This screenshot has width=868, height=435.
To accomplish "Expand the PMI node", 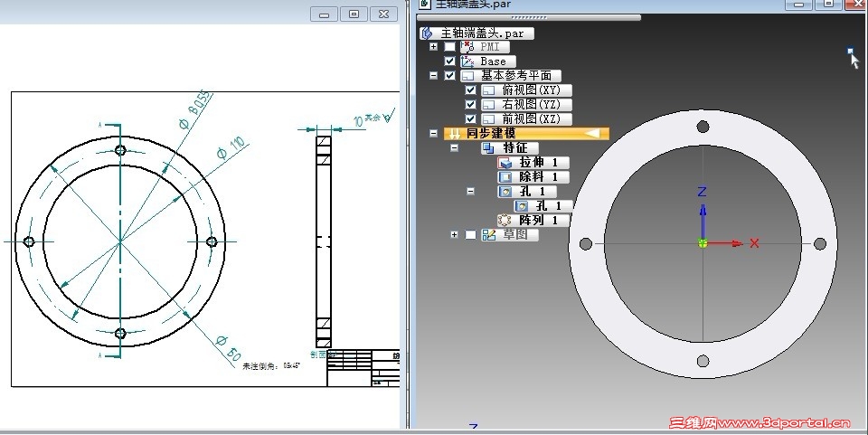I will point(433,46).
